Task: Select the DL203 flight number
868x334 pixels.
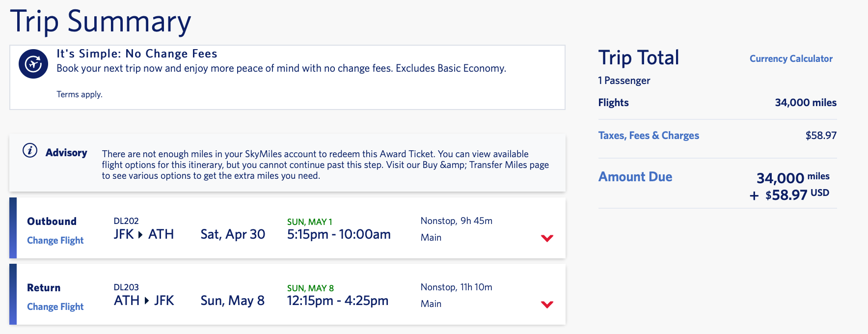Action: [x=126, y=287]
